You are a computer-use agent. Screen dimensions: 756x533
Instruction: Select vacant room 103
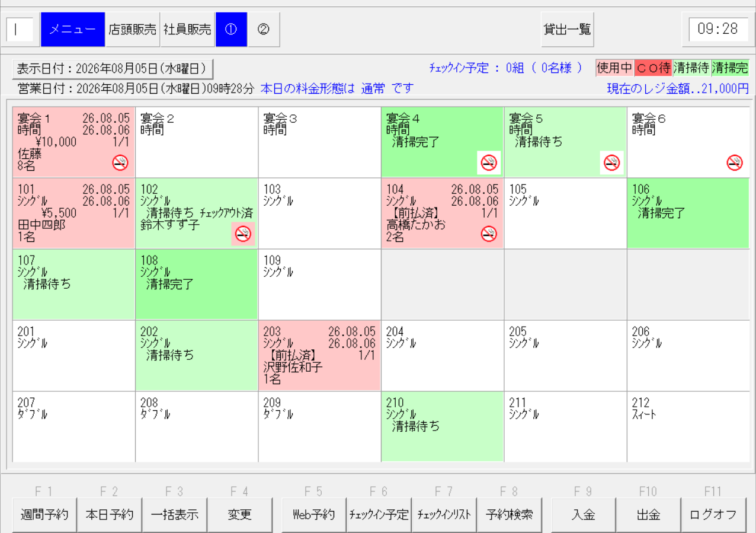pos(320,213)
